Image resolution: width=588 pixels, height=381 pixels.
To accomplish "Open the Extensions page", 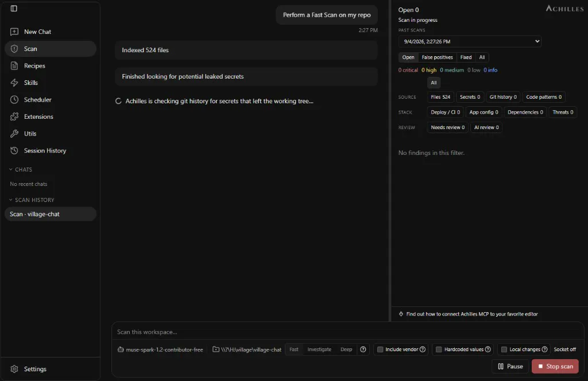I will tap(51, 116).
